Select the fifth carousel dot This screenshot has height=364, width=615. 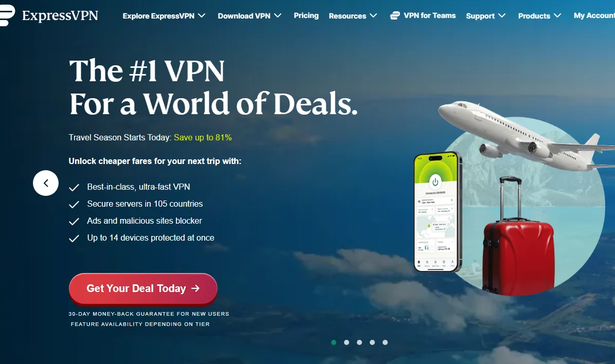(385, 342)
